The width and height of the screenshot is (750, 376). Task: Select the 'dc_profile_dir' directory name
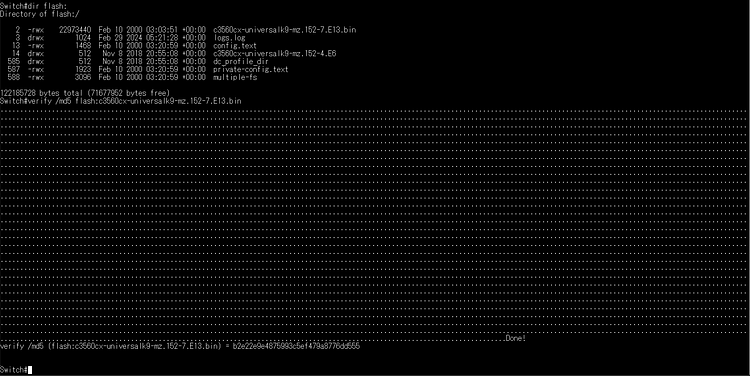click(x=241, y=61)
